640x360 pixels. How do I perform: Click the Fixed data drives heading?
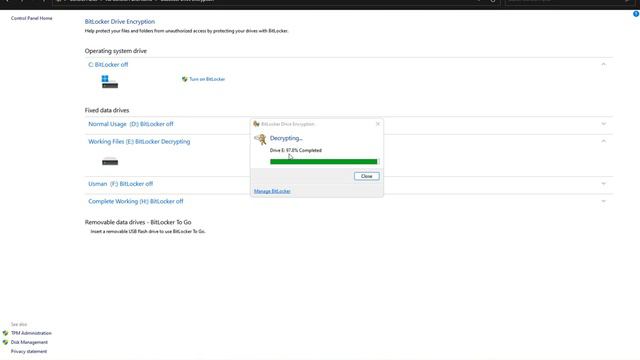pyautogui.click(x=107, y=110)
